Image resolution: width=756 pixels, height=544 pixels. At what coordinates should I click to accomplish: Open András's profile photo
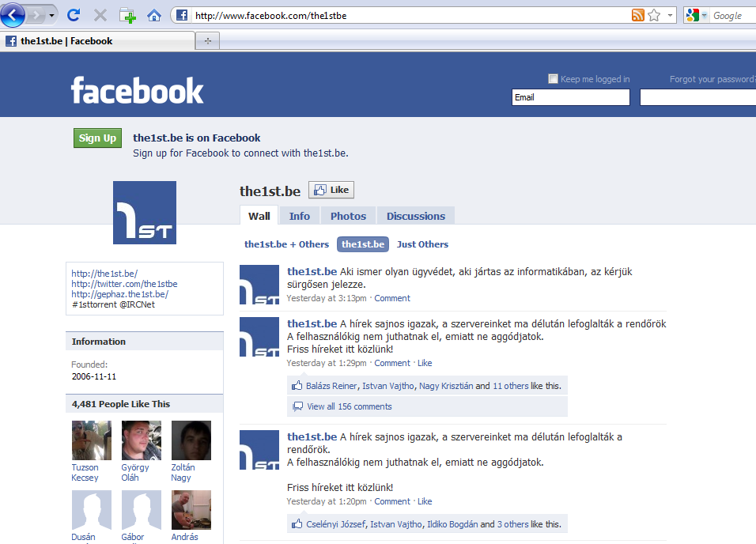click(x=191, y=510)
